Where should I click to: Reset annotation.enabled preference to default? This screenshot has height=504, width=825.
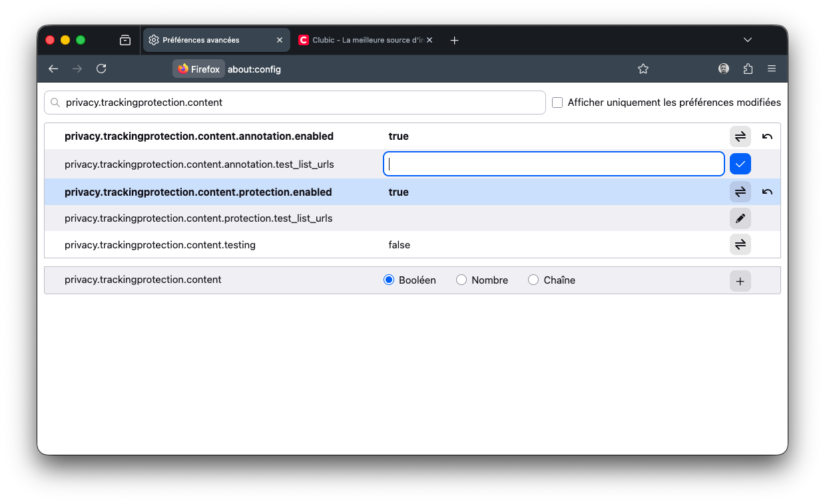click(x=767, y=136)
